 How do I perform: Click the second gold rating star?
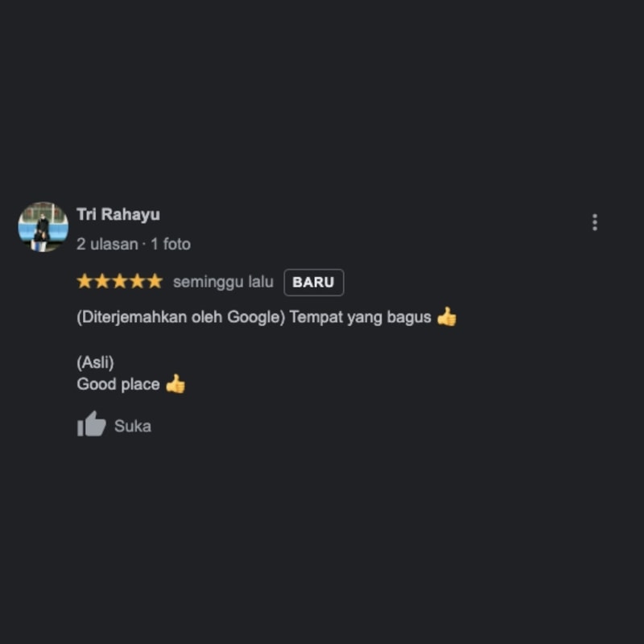[102, 282]
